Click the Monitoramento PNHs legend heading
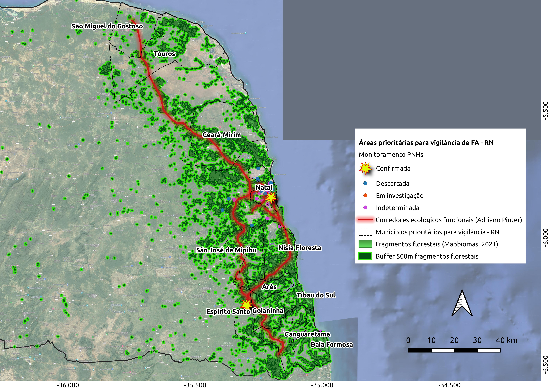This screenshot has width=555, height=392. [391, 155]
